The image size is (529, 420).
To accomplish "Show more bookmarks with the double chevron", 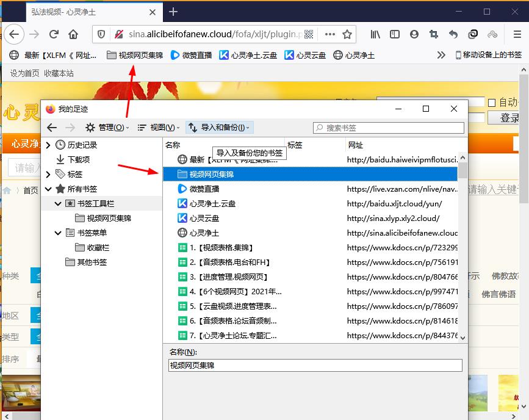I will click(x=441, y=55).
